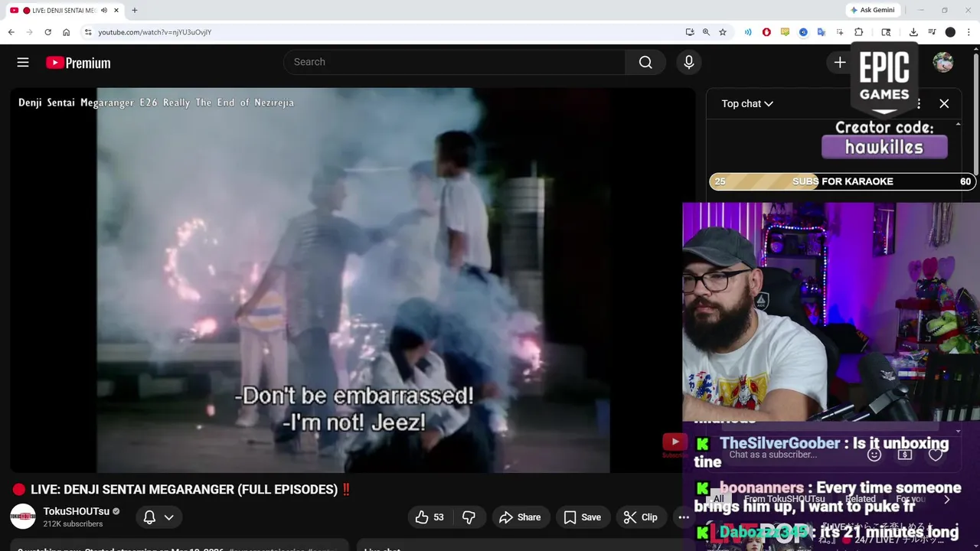The height and width of the screenshot is (551, 980).
Task: Open the YouTube account avatar menu
Action: click(x=943, y=63)
